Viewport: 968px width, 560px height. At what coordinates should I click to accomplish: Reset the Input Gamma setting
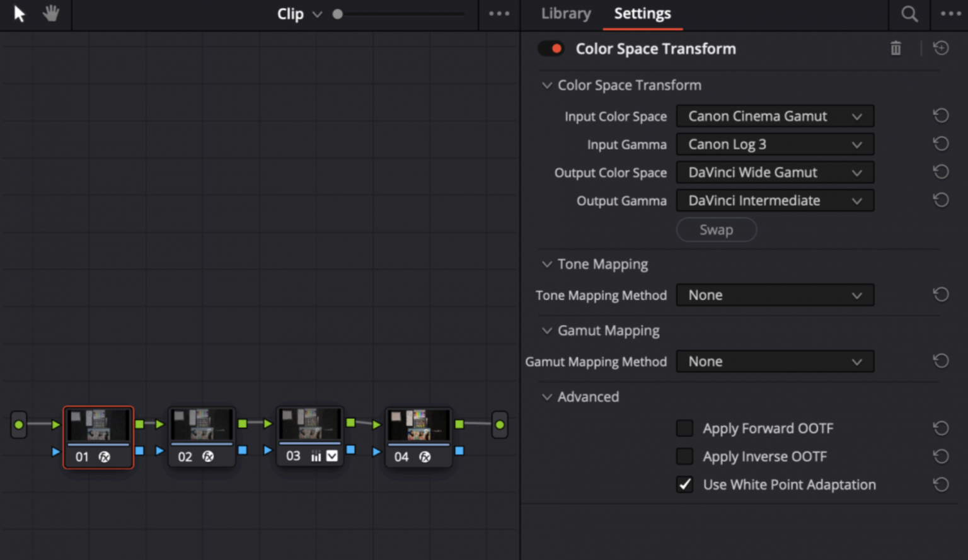[x=940, y=144]
